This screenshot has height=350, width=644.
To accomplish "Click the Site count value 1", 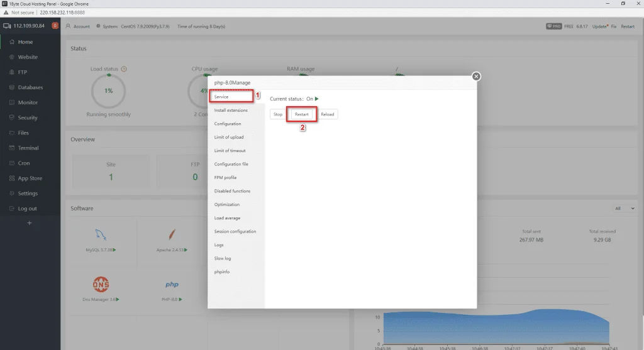I will tap(111, 177).
